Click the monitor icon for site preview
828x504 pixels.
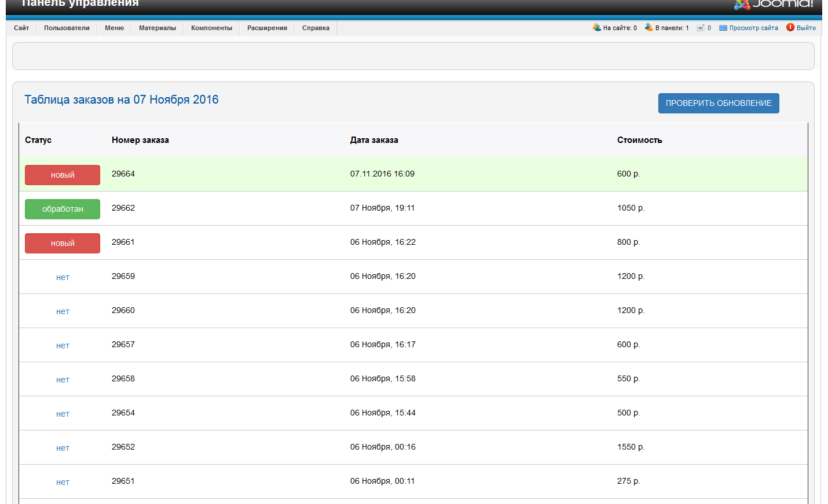723,28
